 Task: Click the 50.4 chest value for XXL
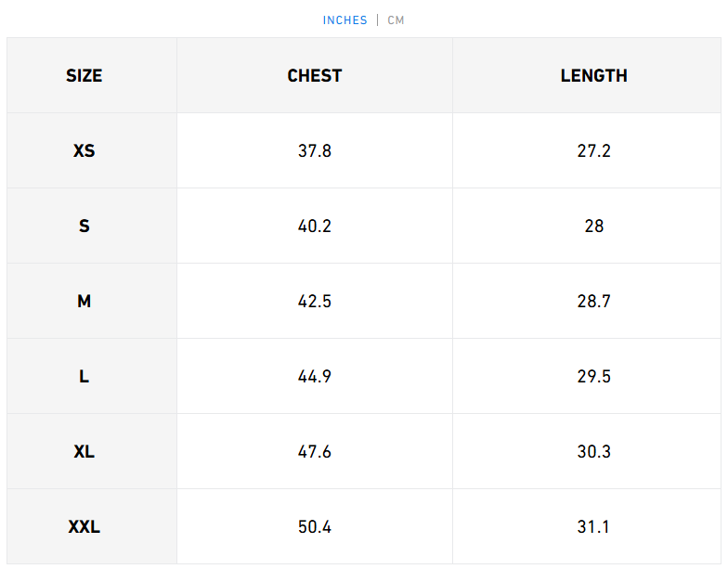(315, 527)
